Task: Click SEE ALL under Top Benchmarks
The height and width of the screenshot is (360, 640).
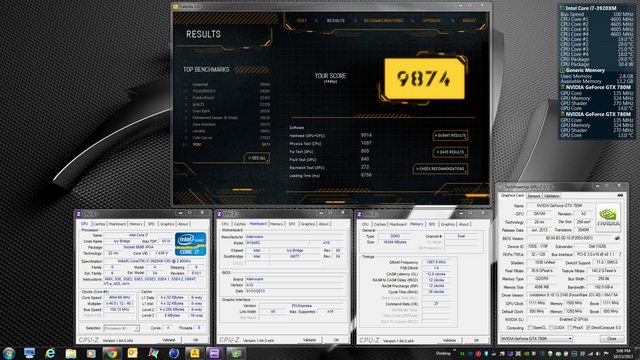Action: 257,158
